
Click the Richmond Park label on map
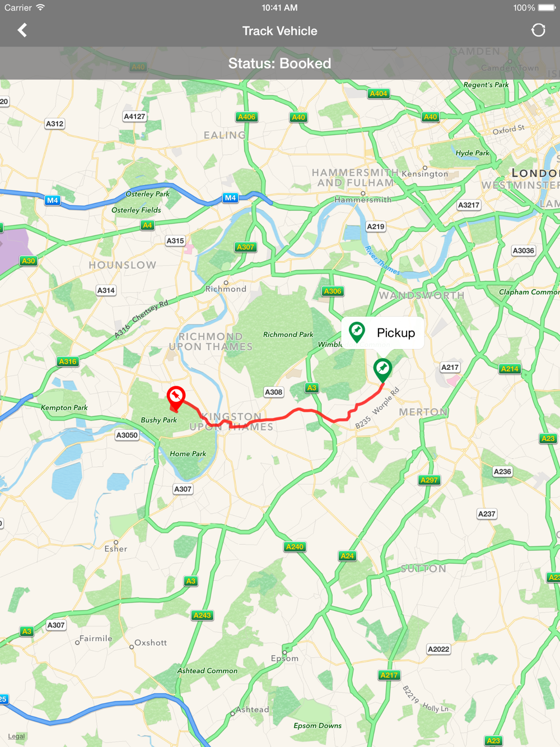(x=288, y=335)
